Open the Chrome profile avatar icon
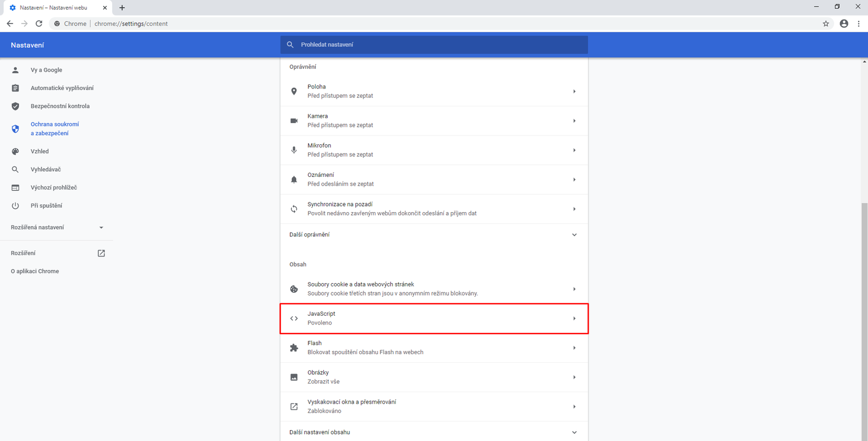The image size is (868, 441). 844,24
